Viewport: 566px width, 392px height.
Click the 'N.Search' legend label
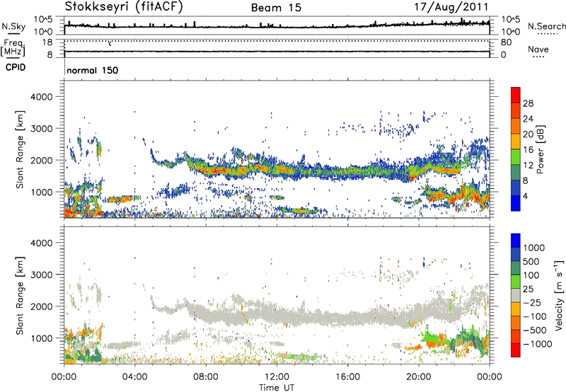(546, 26)
